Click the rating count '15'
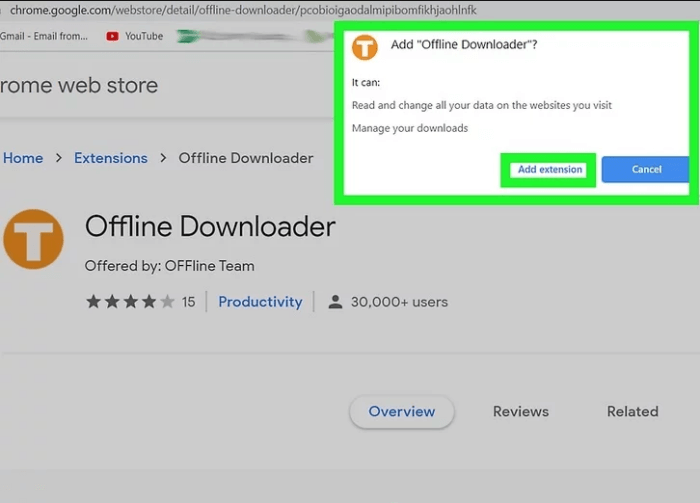The height and width of the screenshot is (503, 700). coord(188,302)
